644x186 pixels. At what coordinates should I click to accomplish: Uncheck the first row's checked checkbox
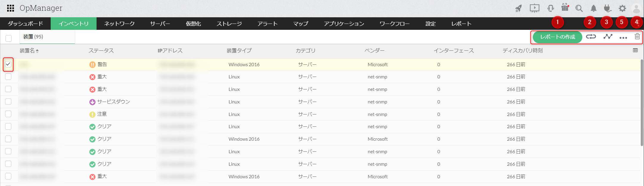[8, 64]
